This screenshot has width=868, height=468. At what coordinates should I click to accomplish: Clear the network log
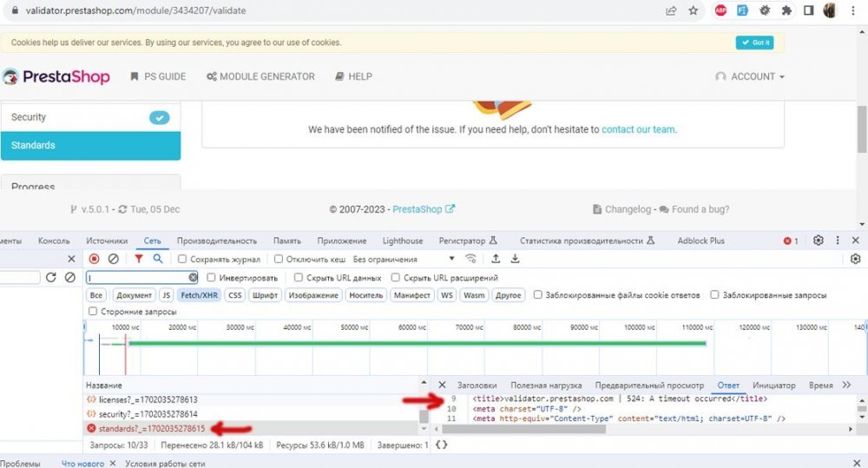(114, 259)
